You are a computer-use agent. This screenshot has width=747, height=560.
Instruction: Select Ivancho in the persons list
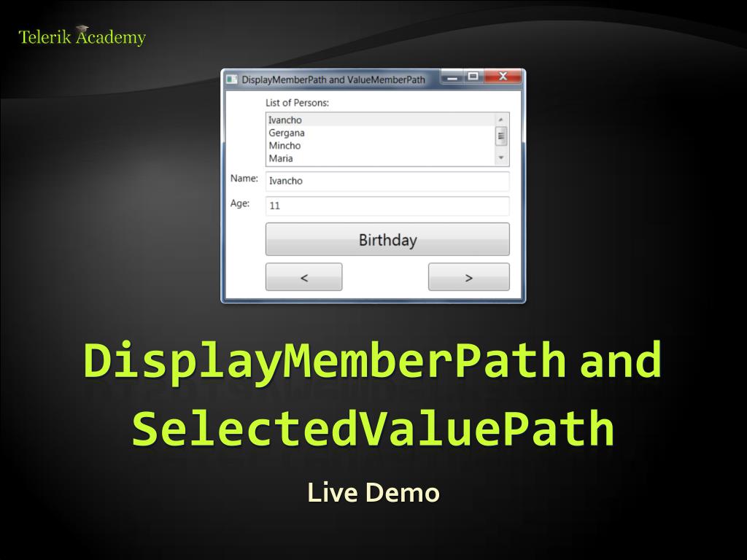381,120
